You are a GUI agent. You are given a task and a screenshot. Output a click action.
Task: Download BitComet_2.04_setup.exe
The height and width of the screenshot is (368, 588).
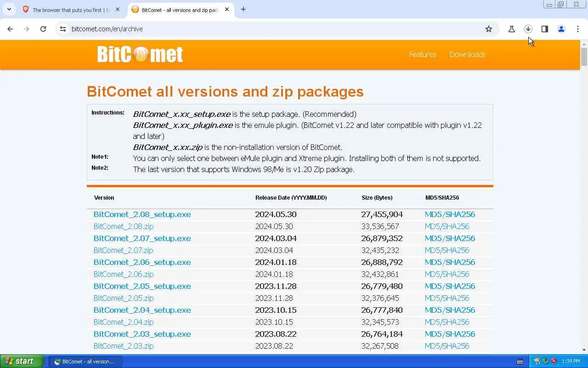click(142, 310)
